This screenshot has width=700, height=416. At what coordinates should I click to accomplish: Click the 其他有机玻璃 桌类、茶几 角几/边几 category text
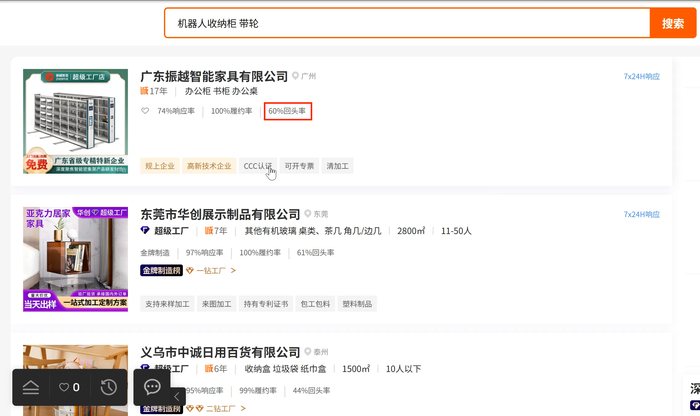click(313, 231)
